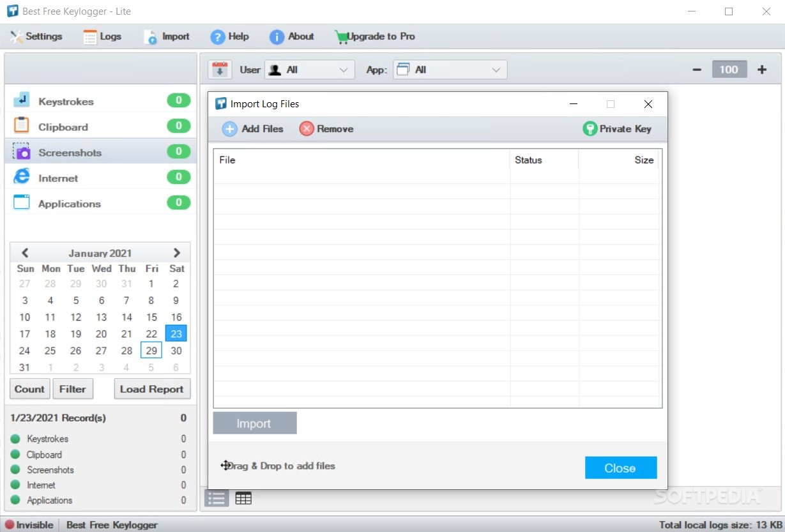
Task: Click the grey Import button
Action: click(x=255, y=423)
